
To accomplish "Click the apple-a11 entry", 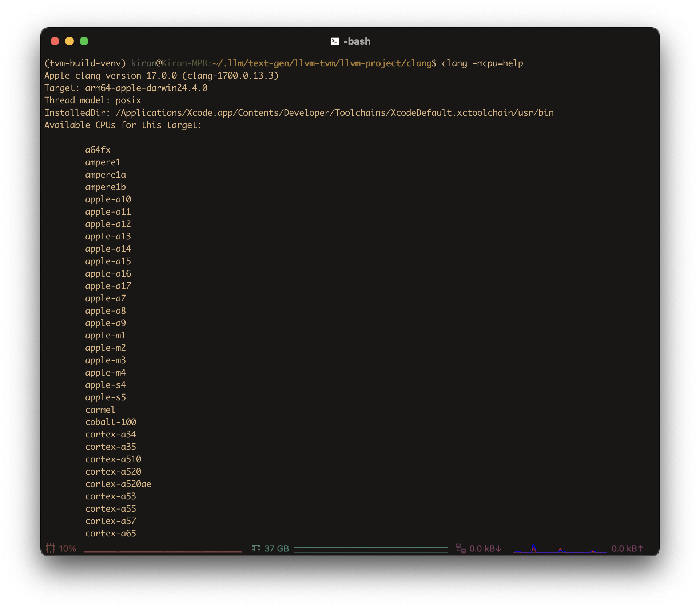I will click(108, 212).
